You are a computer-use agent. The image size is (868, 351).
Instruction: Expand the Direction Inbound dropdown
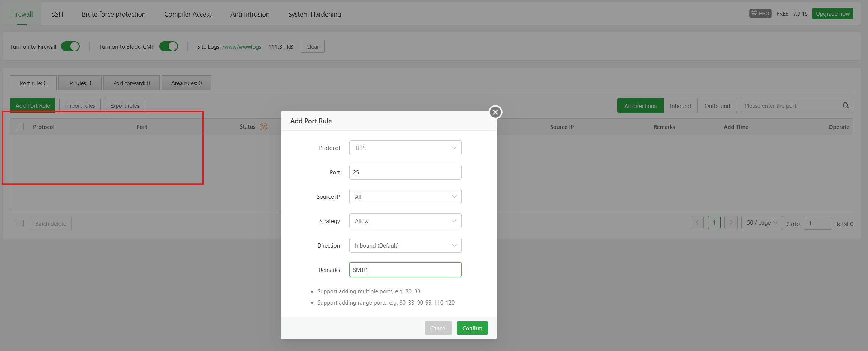pyautogui.click(x=405, y=245)
